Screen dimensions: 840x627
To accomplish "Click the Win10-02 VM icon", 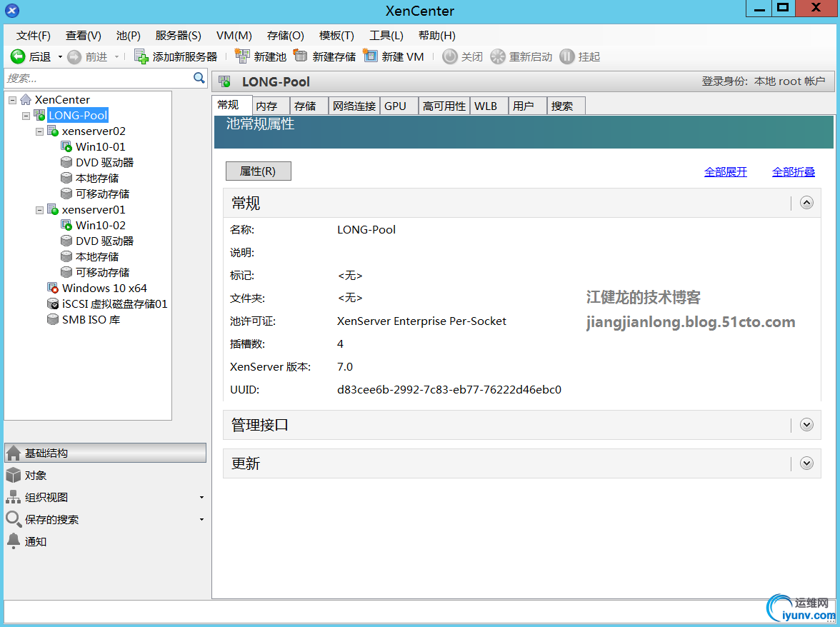I will click(66, 225).
